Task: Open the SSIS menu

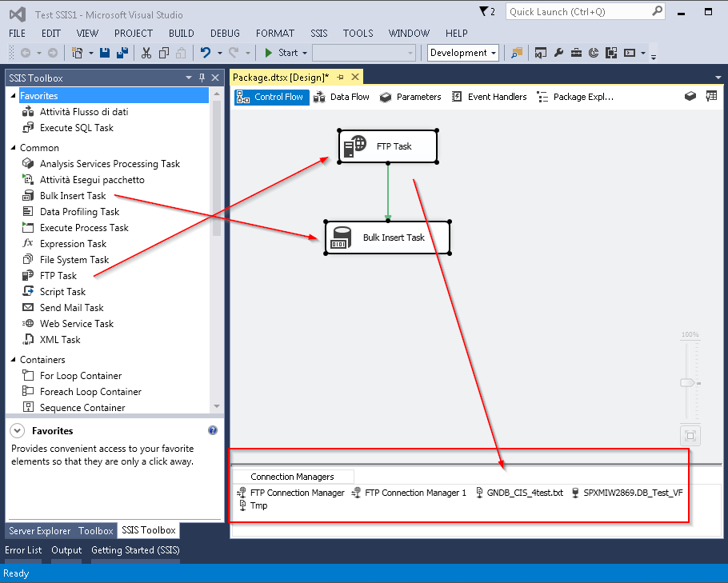Action: [318, 33]
